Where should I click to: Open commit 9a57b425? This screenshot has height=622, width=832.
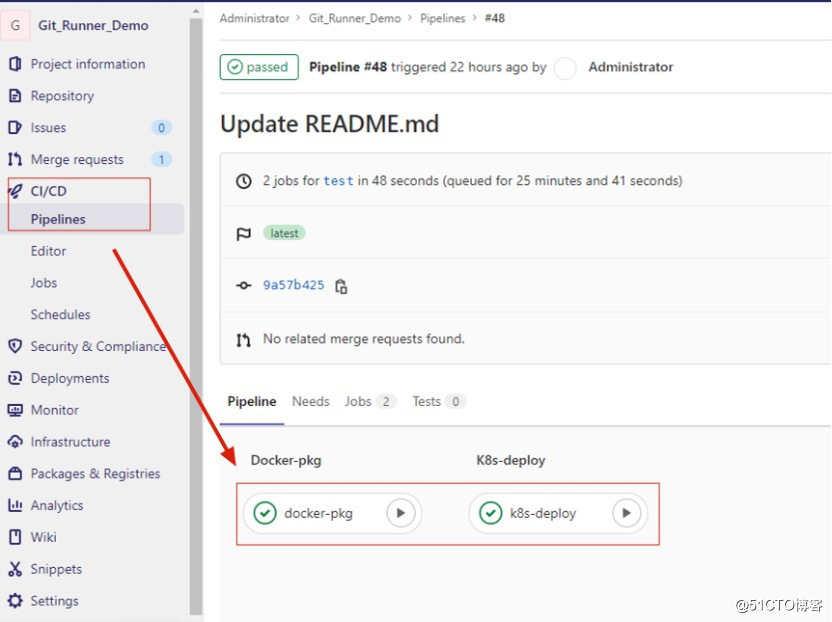tap(293, 285)
